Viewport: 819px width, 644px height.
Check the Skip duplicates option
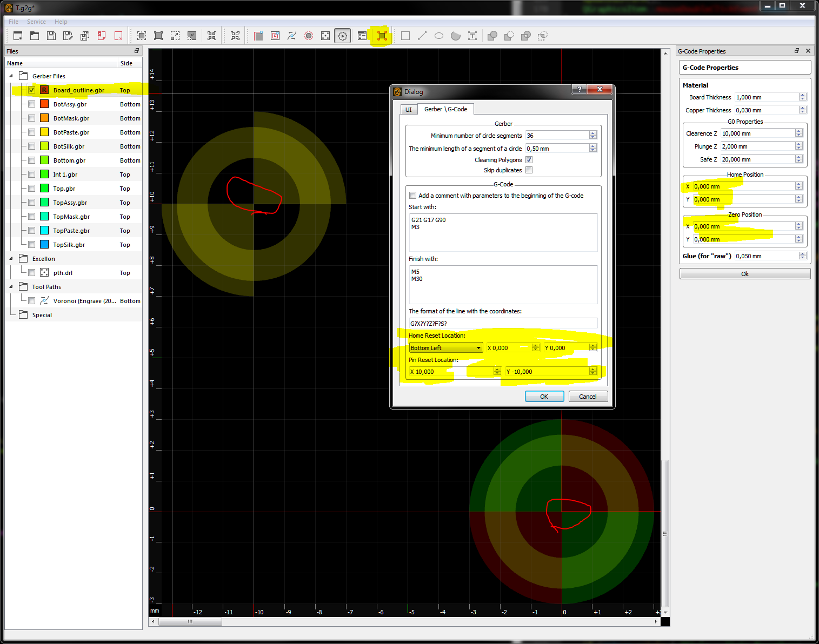pos(529,170)
